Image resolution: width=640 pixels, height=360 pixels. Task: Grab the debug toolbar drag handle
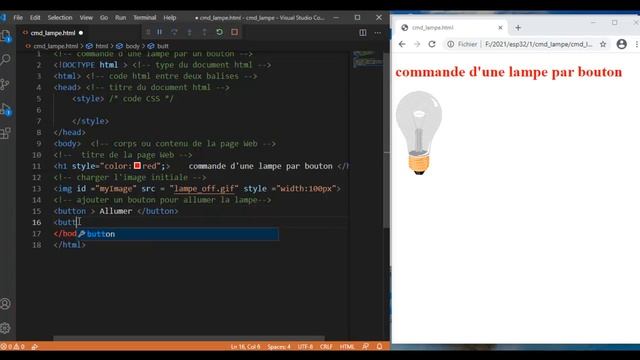point(148,32)
